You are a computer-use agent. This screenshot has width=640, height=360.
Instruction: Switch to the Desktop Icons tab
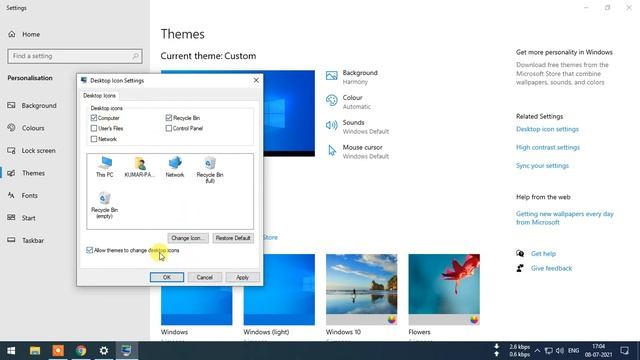(99, 96)
